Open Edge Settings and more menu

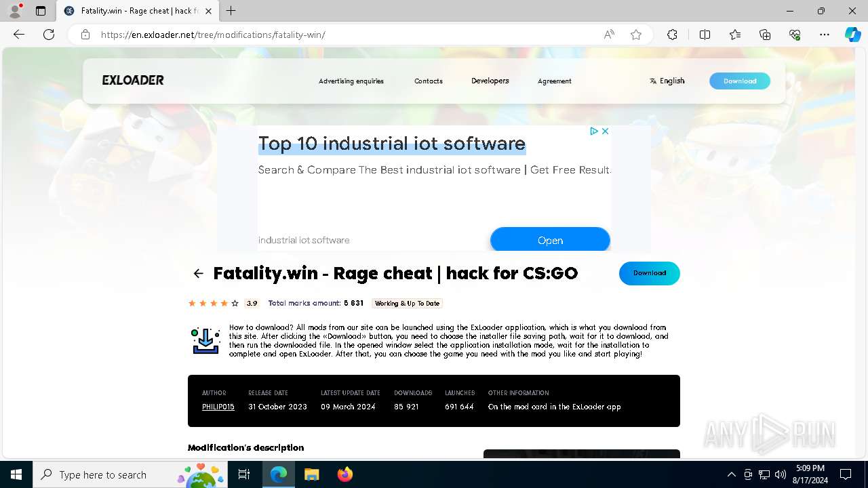point(825,35)
